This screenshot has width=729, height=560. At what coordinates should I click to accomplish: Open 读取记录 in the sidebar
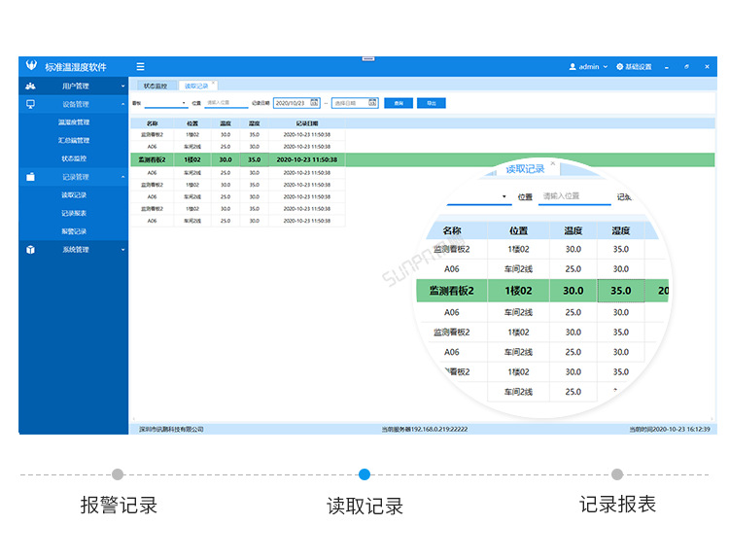[x=74, y=194]
